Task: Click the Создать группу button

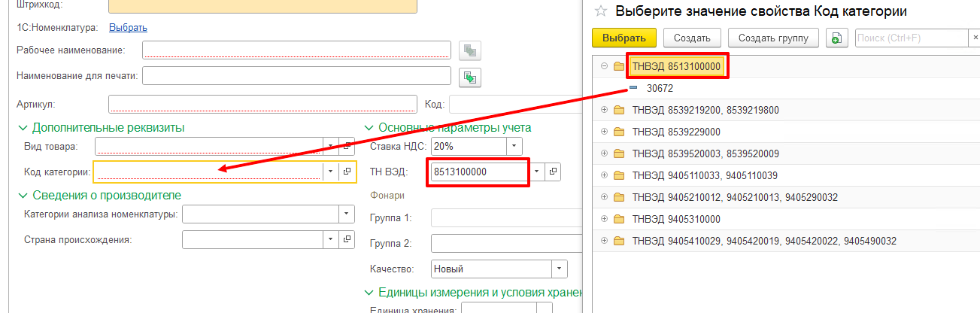Action: 773,38
